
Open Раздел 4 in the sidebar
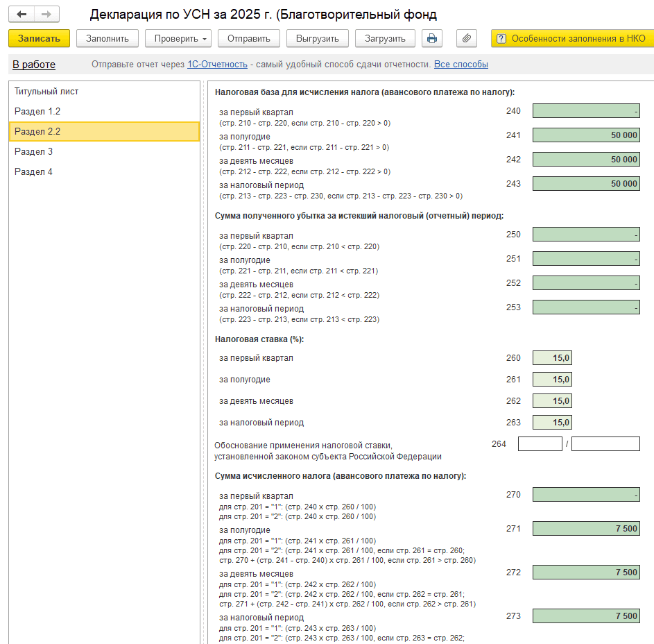click(34, 172)
